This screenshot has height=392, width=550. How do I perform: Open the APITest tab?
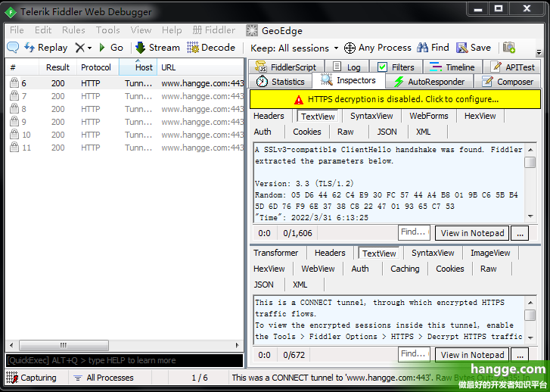tap(512, 67)
